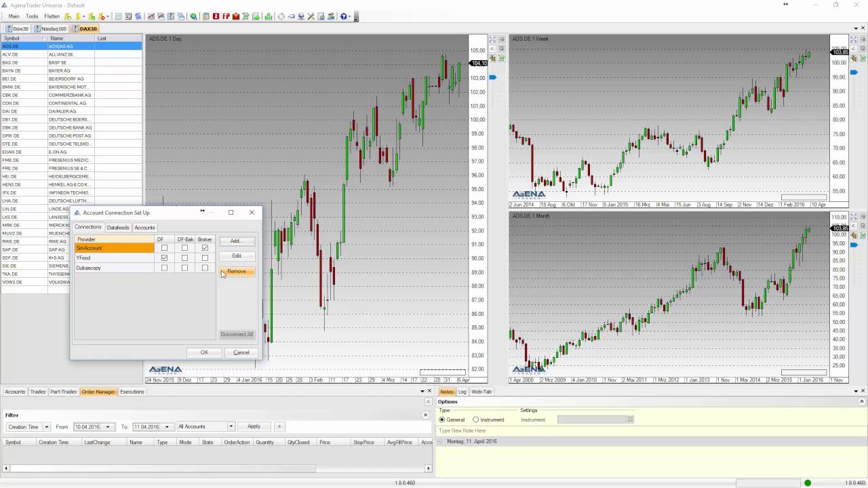Screen dimensions: 868x488
Task: Click the red number 2 toolbar icon
Action: click(216, 16)
